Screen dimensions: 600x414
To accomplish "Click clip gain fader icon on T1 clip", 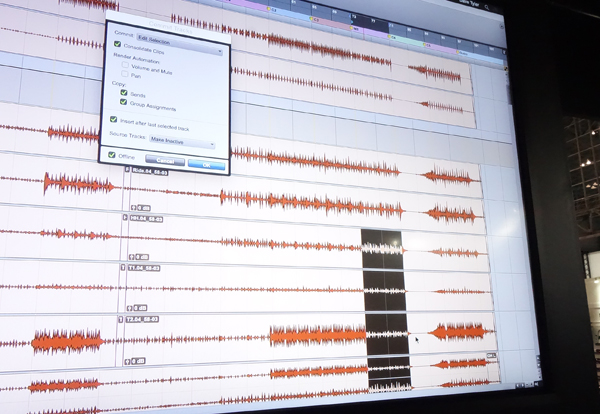I will [130, 308].
